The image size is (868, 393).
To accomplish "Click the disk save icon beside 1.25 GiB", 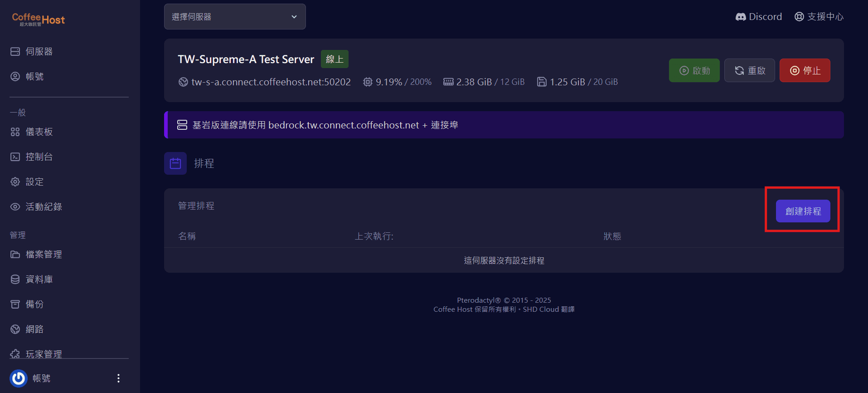I will 542,82.
